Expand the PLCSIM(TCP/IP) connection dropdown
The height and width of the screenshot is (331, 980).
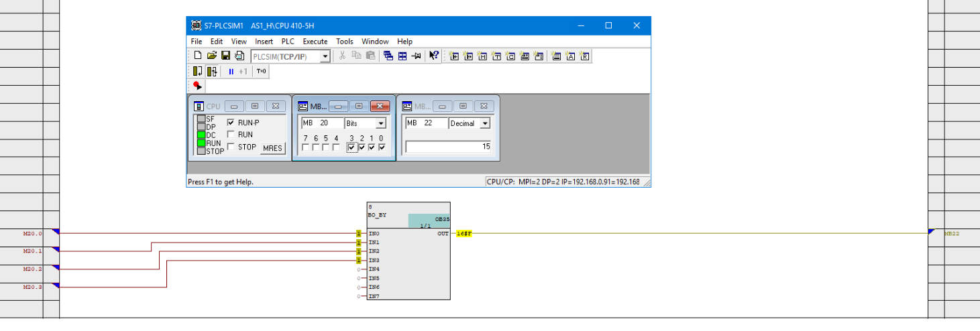tap(325, 57)
